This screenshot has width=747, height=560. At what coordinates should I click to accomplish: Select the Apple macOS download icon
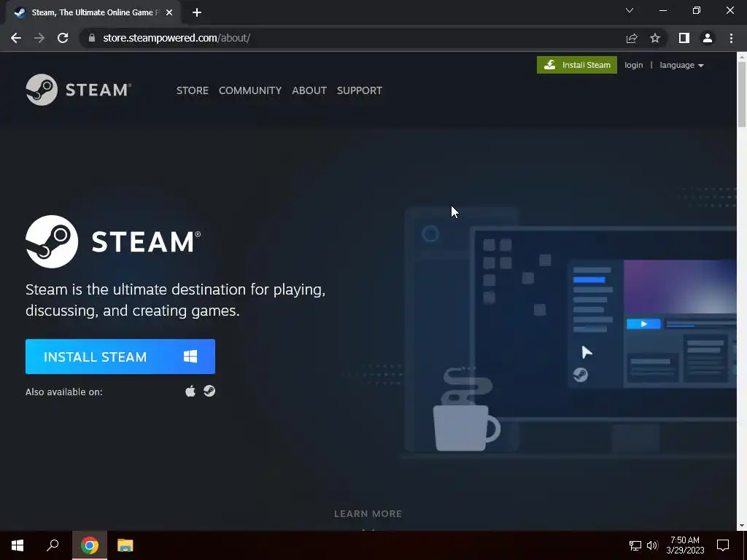(x=190, y=392)
